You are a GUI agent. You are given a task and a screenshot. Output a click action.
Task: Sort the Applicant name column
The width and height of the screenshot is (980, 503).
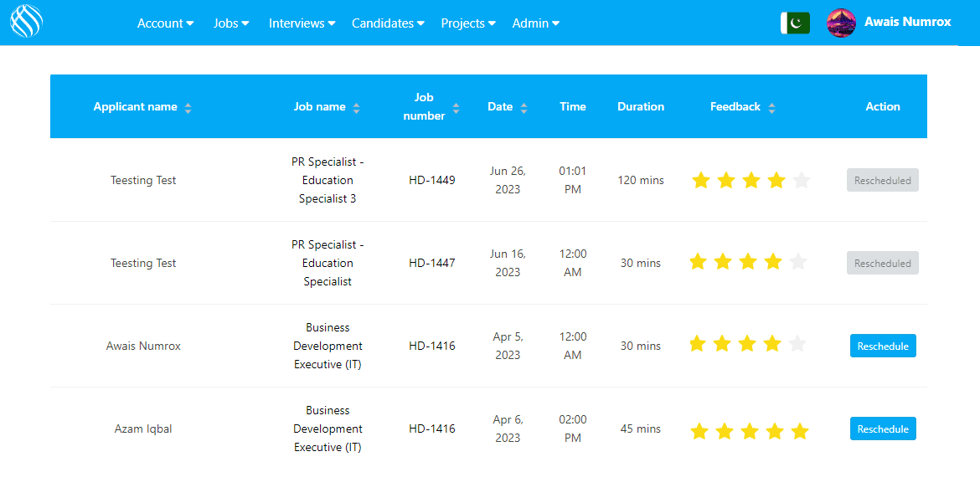click(188, 106)
